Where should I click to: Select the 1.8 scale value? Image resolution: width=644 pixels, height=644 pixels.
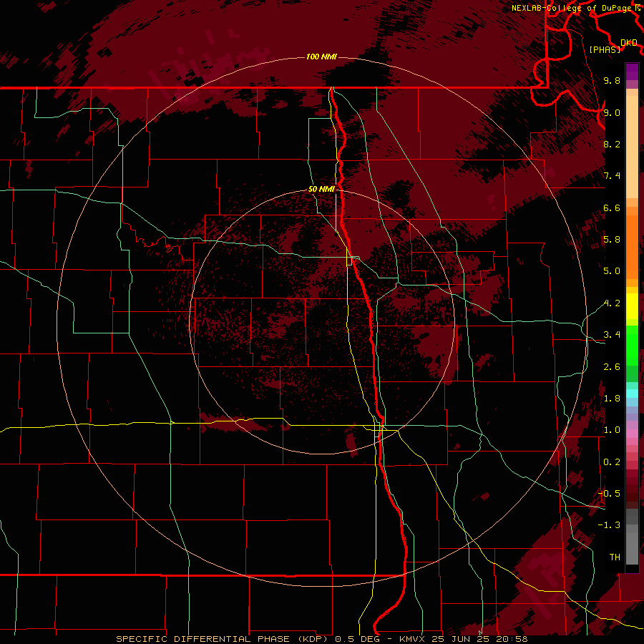pyautogui.click(x=612, y=399)
